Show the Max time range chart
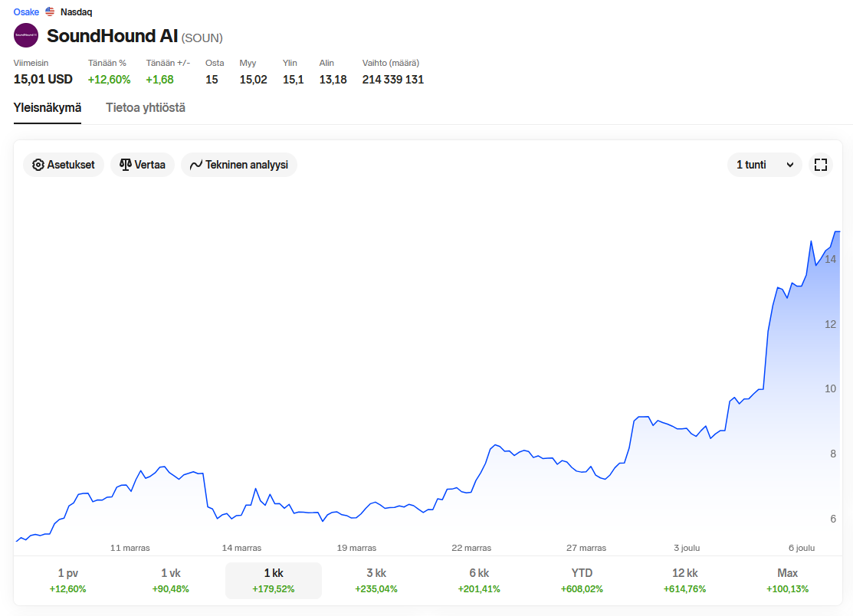Viewport: 853px width, 616px height. 787,580
